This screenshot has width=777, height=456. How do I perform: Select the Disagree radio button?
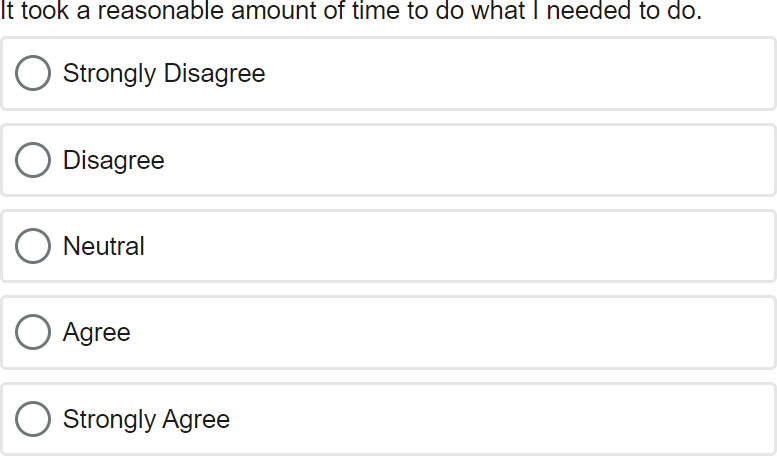[33, 160]
